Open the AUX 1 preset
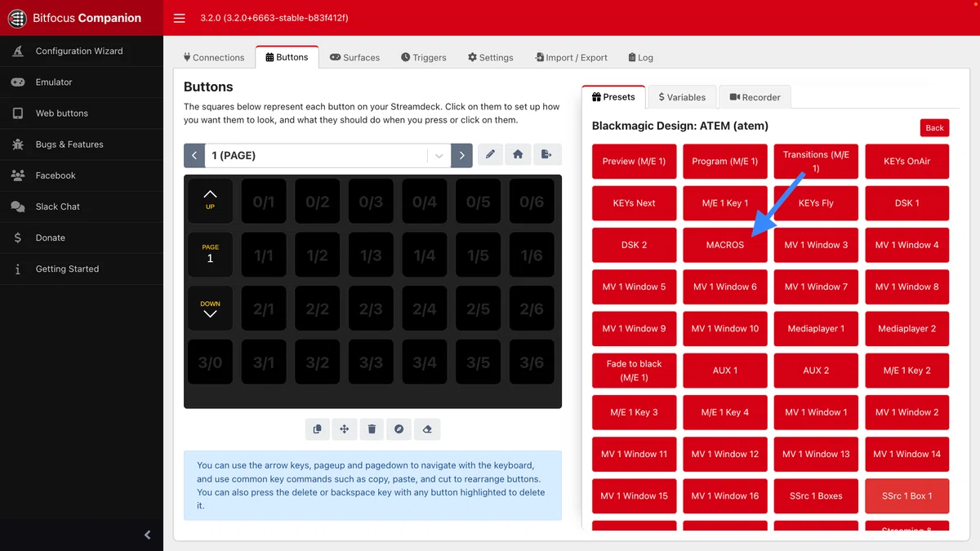980x551 pixels. (725, 371)
